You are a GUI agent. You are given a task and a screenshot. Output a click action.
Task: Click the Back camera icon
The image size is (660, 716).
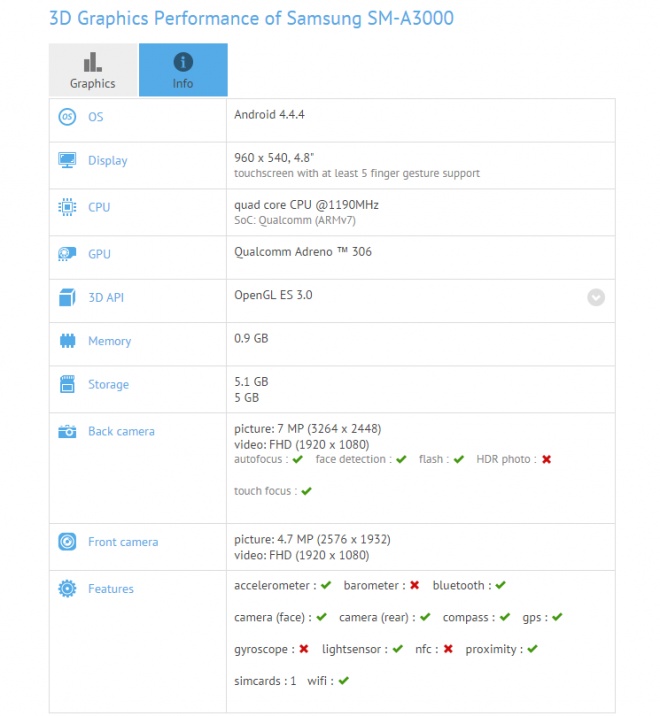coord(67,431)
